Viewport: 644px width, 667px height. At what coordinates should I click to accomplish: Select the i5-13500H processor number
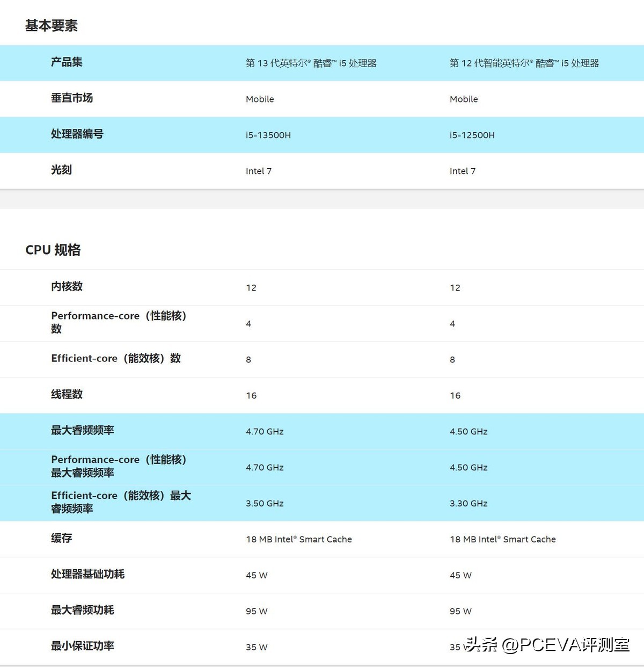pyautogui.click(x=268, y=135)
